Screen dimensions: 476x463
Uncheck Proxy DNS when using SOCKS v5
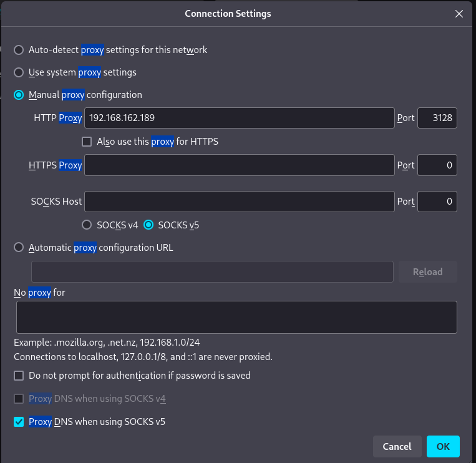tap(19, 422)
